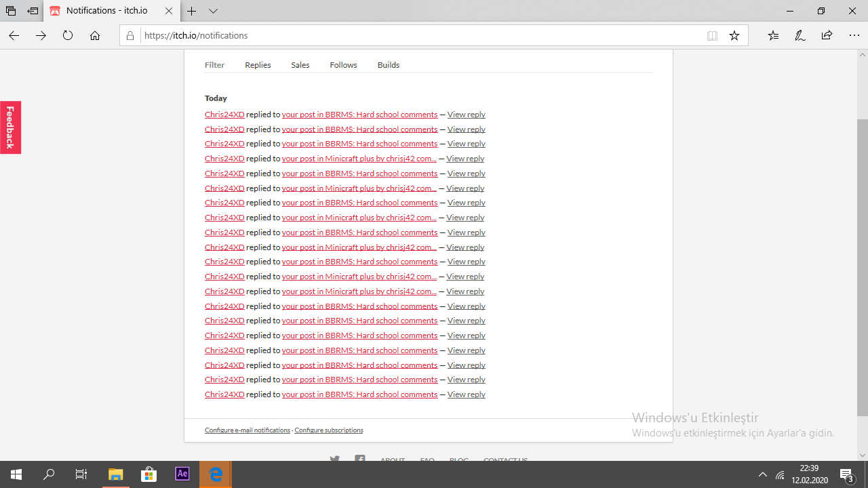Switch to the Replies filter

[x=258, y=65]
